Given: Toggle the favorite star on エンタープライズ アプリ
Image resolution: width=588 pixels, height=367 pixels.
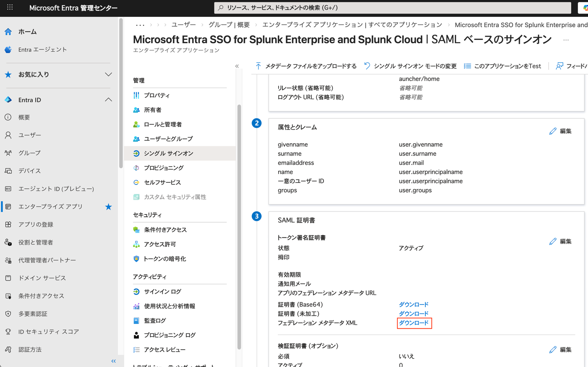Looking at the screenshot, I should (x=108, y=207).
